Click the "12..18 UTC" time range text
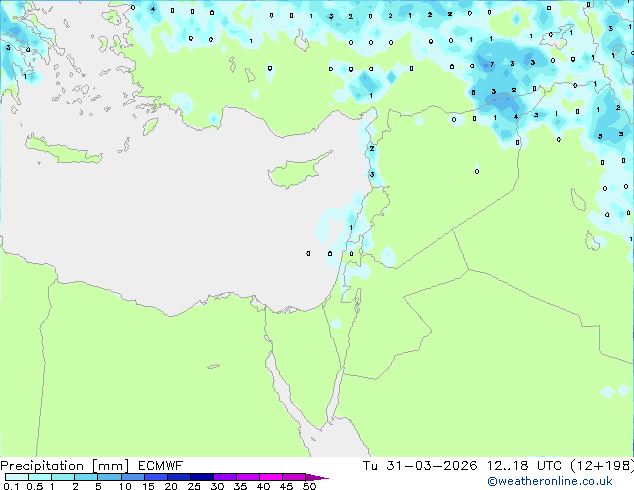The height and width of the screenshot is (490, 634). (524, 465)
